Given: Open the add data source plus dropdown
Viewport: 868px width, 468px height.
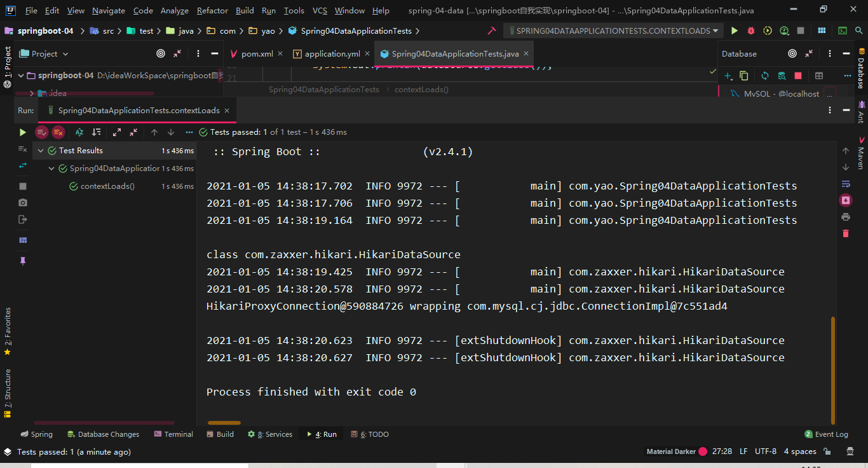Looking at the screenshot, I should click(x=728, y=76).
